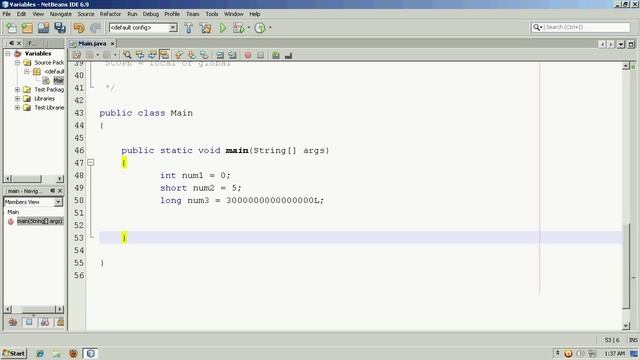Open the File menu
This screenshot has height=360, width=640.
click(x=7, y=14)
